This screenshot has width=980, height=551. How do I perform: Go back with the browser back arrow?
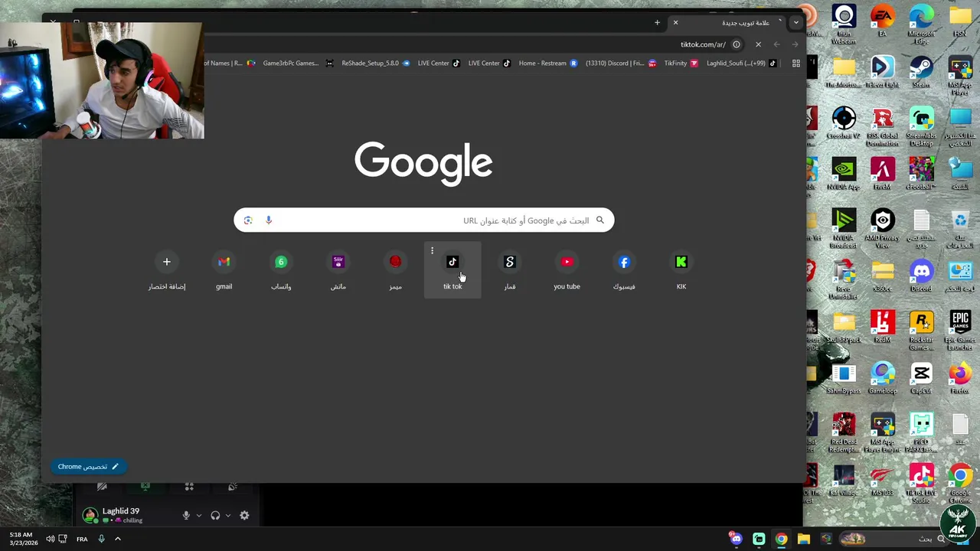point(776,44)
